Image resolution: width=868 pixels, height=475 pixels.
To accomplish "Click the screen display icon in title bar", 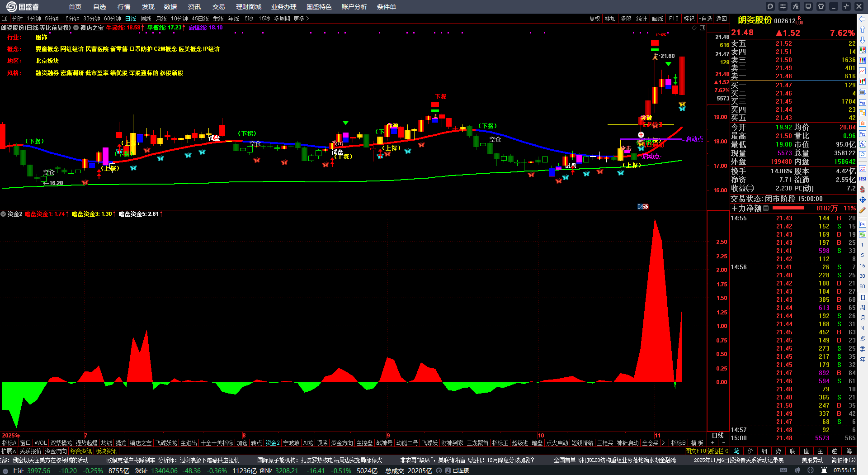I will click(x=808, y=6).
